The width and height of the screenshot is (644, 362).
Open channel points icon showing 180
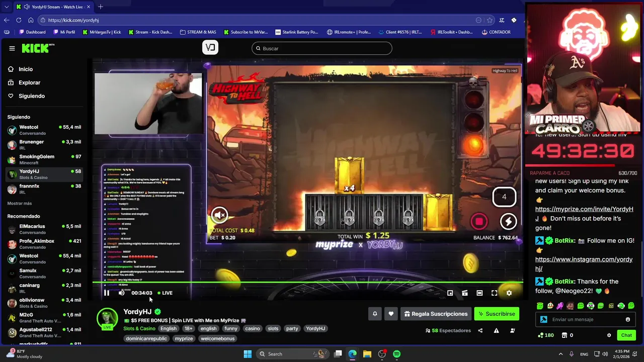545,335
